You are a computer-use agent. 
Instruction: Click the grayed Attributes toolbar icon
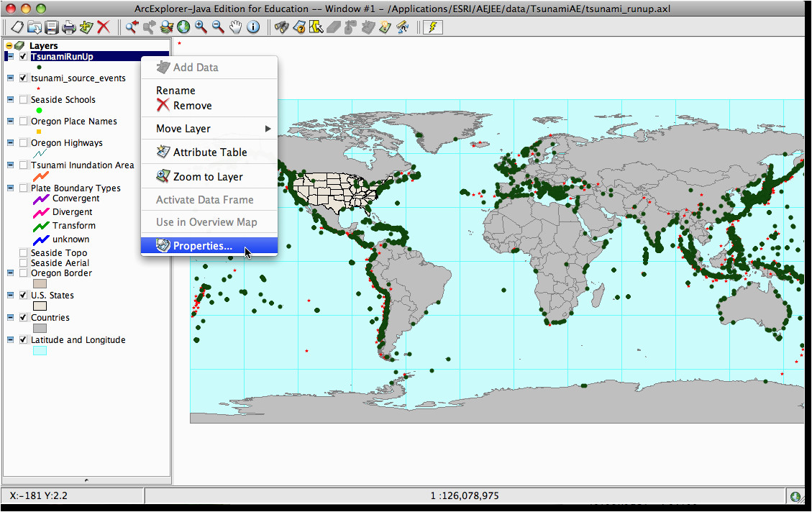click(x=368, y=27)
